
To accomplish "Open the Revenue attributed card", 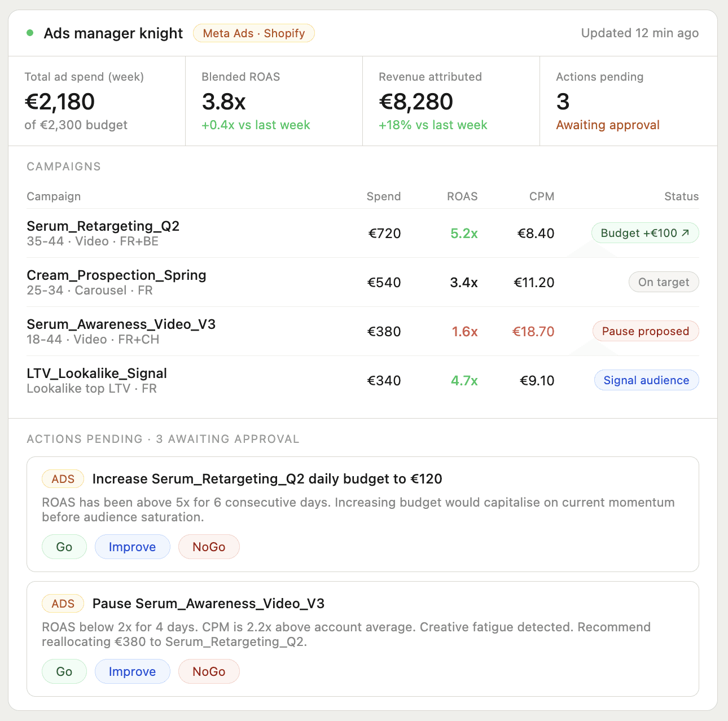I will point(451,101).
